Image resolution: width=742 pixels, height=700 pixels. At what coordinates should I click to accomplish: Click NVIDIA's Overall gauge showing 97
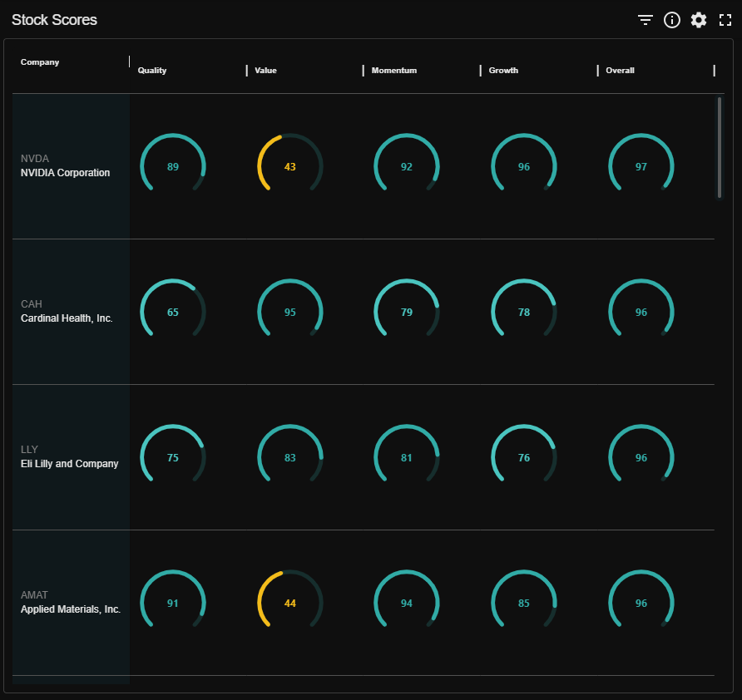(x=641, y=166)
